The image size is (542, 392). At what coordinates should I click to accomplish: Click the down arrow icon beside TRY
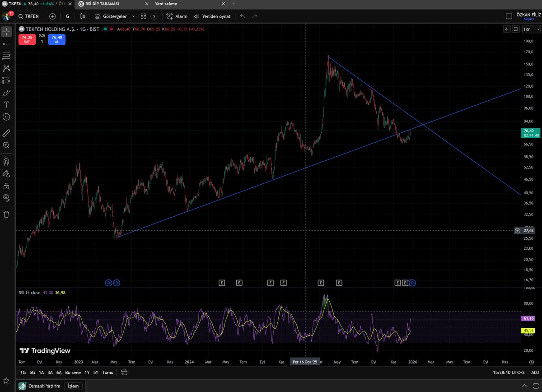[x=507, y=29]
